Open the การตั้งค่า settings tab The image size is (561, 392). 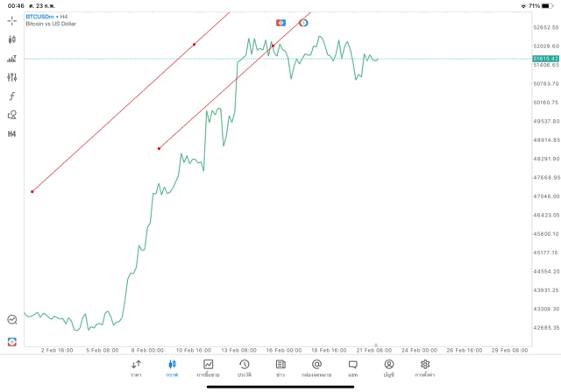[x=425, y=368]
